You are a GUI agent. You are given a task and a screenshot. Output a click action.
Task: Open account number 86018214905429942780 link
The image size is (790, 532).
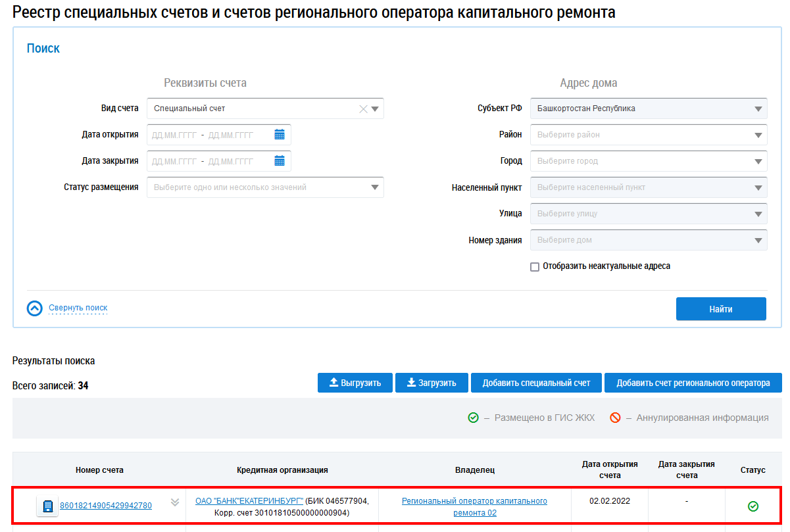click(106, 506)
